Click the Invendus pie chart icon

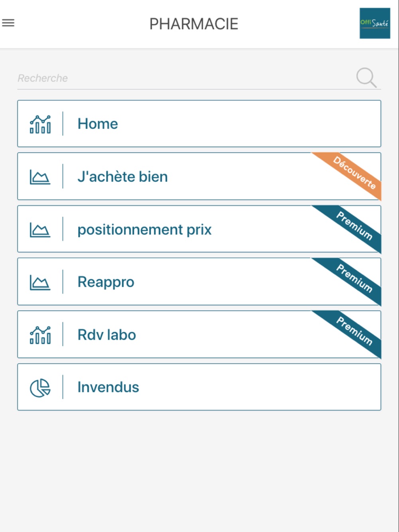pos(40,388)
